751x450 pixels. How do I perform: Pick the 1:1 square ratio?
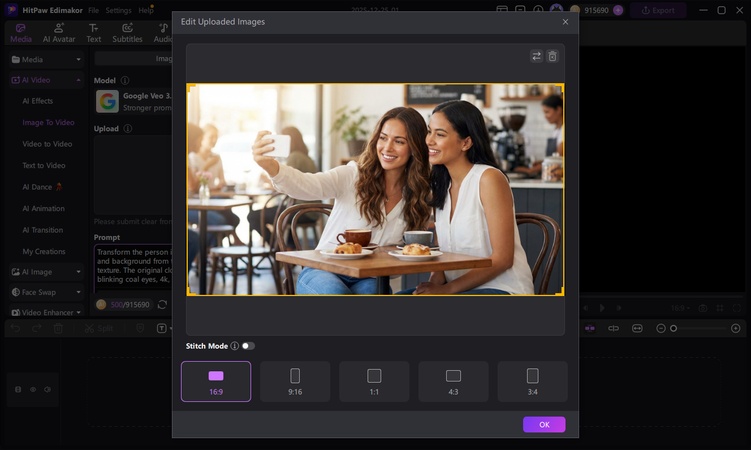pyautogui.click(x=374, y=381)
